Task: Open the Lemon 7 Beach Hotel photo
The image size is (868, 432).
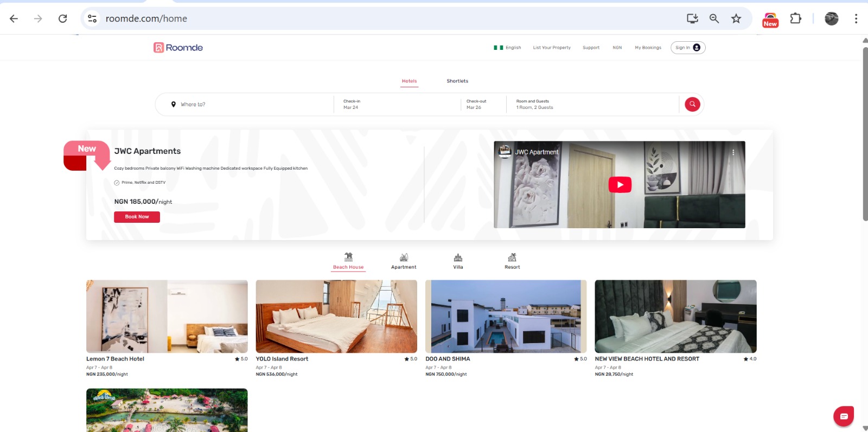Action: pos(167,317)
